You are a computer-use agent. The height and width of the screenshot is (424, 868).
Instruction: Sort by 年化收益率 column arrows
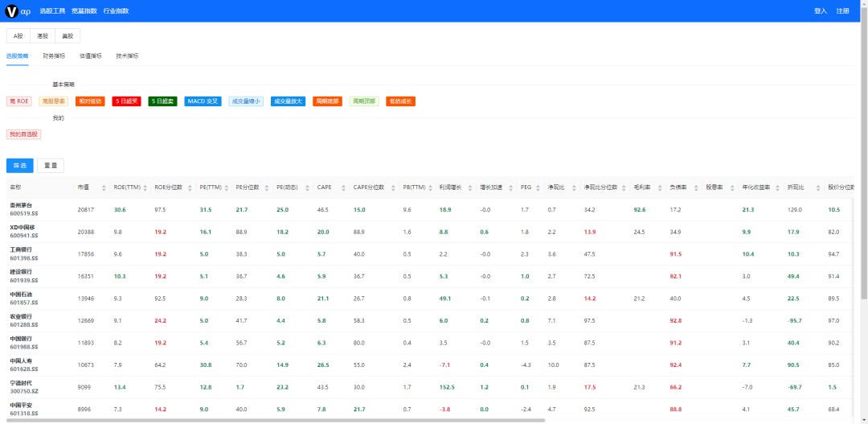point(777,187)
